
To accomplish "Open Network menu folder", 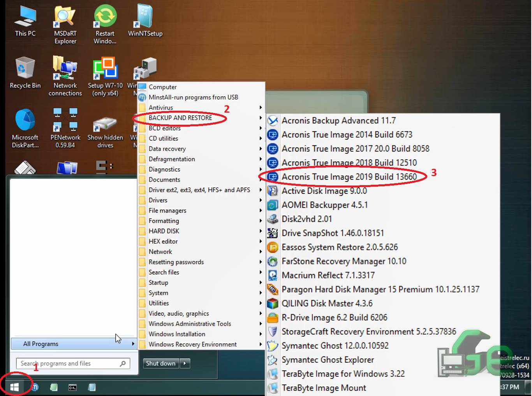I will click(x=201, y=252).
